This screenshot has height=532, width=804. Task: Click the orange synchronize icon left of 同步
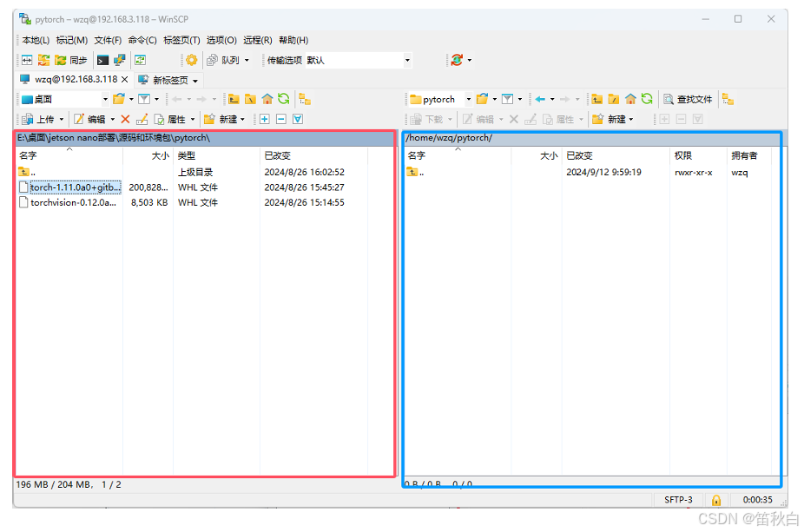pyautogui.click(x=43, y=61)
